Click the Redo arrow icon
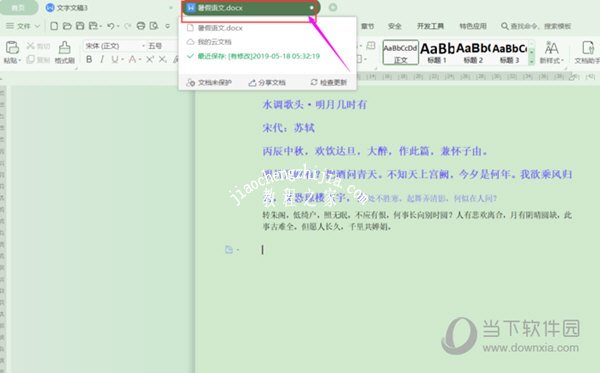The image size is (600, 373). [128, 26]
